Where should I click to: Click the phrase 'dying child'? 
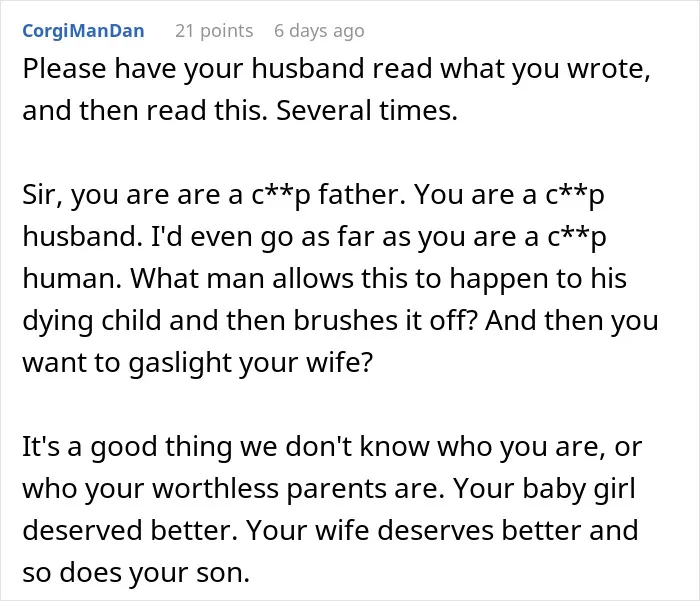pyautogui.click(x=92, y=321)
